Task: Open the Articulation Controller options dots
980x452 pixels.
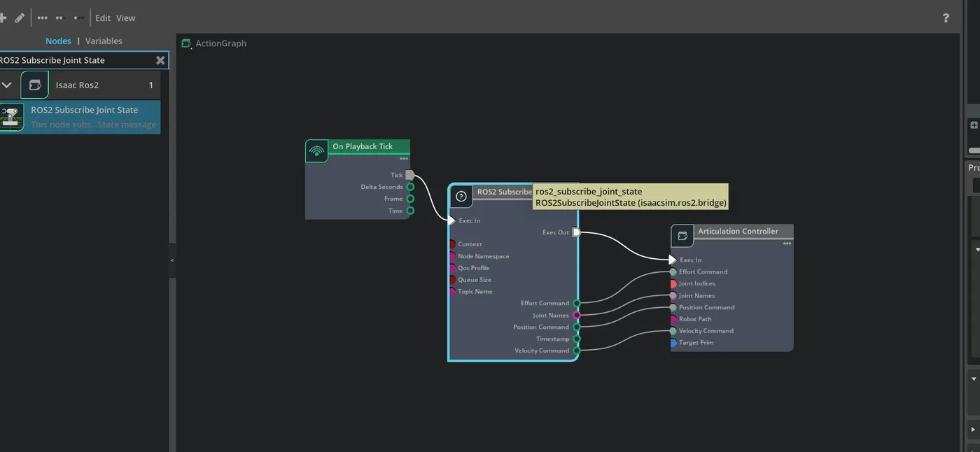Action: 787,243
